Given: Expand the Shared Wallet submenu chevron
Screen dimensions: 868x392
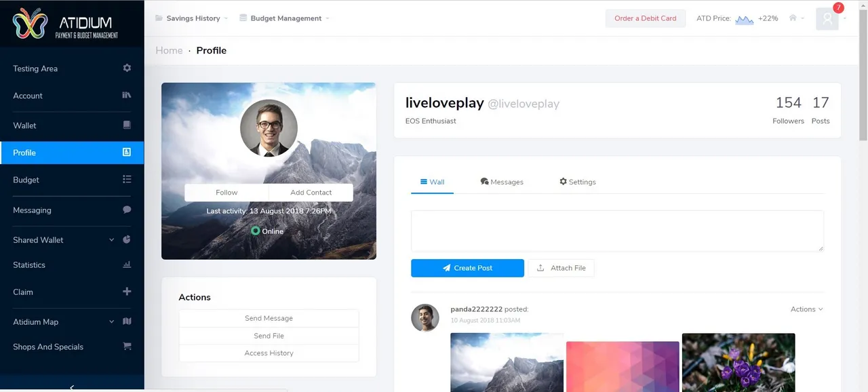Looking at the screenshot, I should 111,239.
